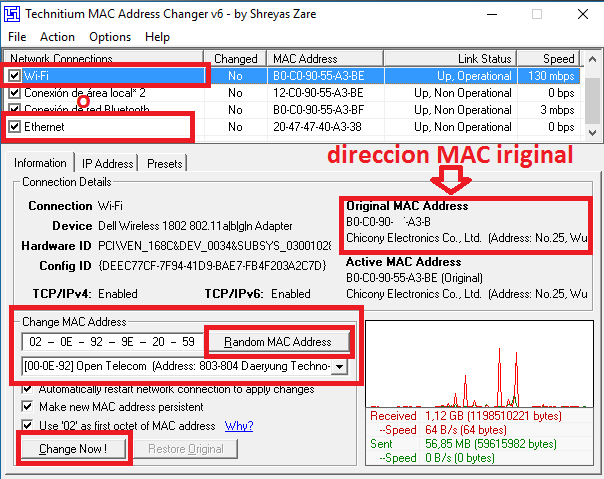Viewport: 604px width, 479px height.
Task: Toggle automatically restart network connection checkbox
Action: tap(27, 389)
